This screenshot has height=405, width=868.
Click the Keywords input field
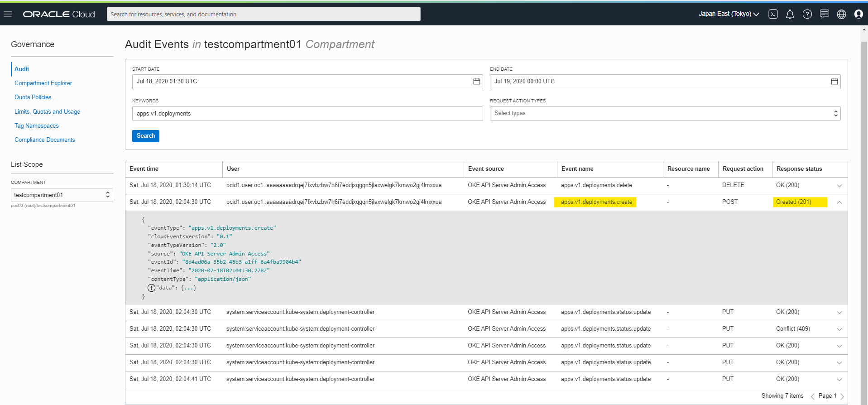point(307,114)
